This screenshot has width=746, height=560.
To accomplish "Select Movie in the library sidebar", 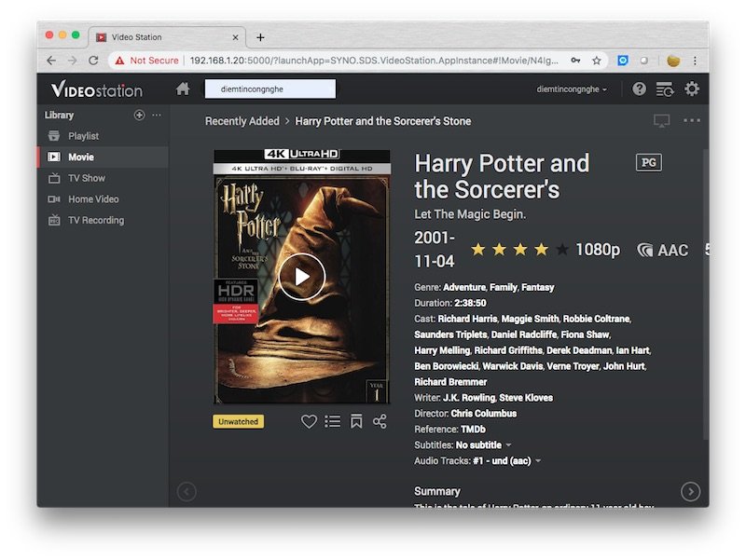I will 103,157.
